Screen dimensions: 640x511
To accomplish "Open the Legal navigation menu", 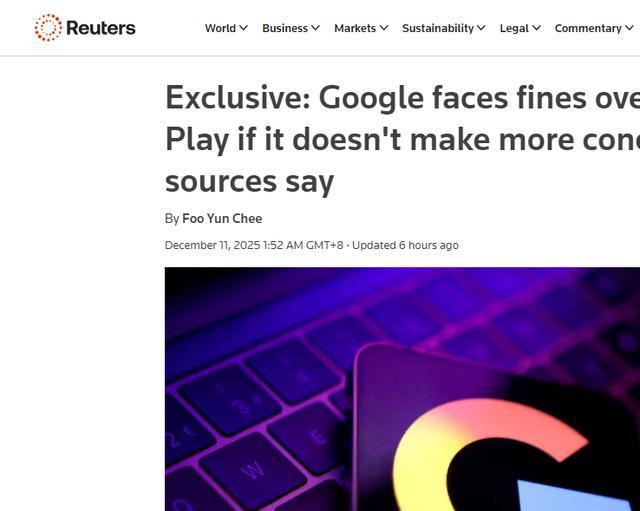I will coord(514,28).
